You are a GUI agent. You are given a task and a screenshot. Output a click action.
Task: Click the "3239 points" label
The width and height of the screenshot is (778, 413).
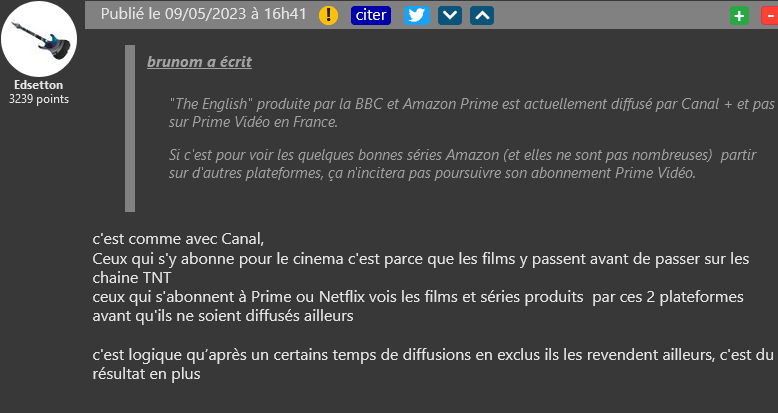(x=39, y=99)
